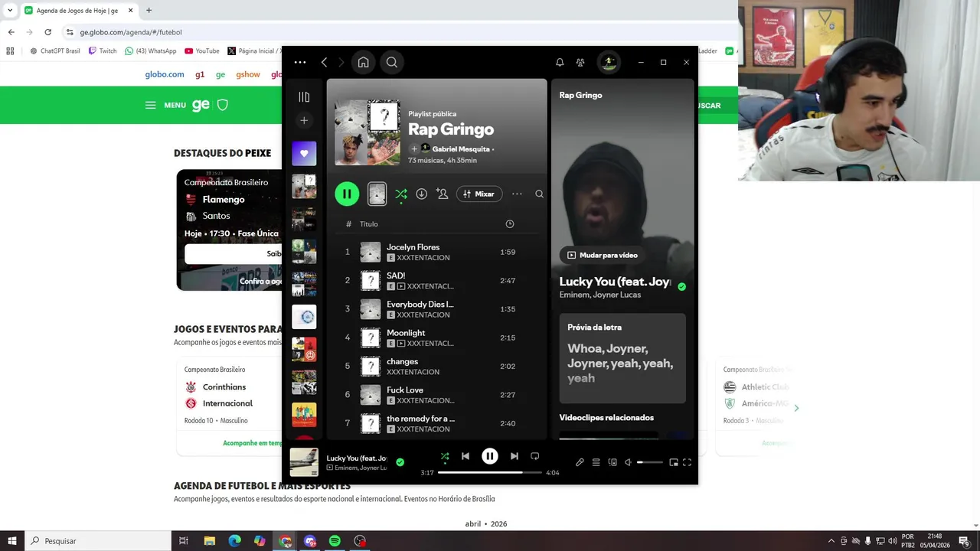Open the miniplayer icon
Viewport: 980px width, 551px height.
click(674, 462)
